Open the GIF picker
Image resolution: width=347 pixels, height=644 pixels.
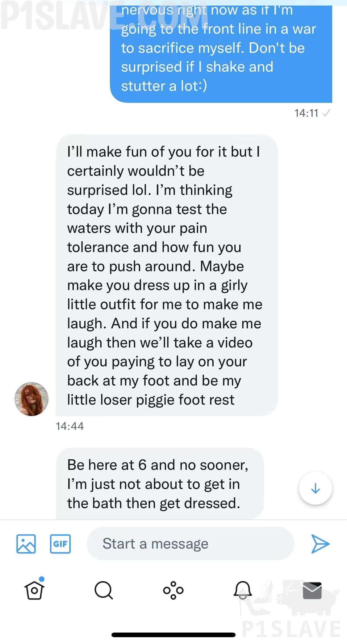coord(60,544)
